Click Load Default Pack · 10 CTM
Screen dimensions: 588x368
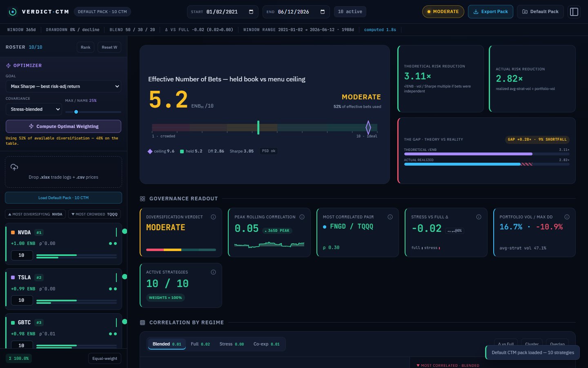[63, 198]
